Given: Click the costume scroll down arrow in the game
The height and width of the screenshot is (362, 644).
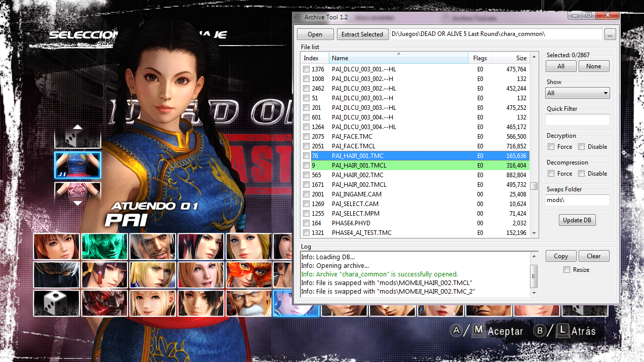Looking at the screenshot, I should 77,203.
